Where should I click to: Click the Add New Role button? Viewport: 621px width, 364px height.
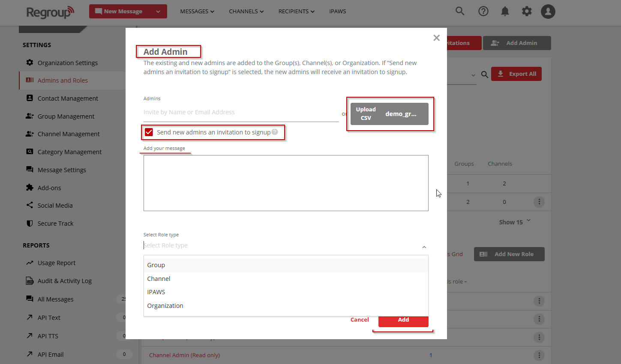point(509,254)
